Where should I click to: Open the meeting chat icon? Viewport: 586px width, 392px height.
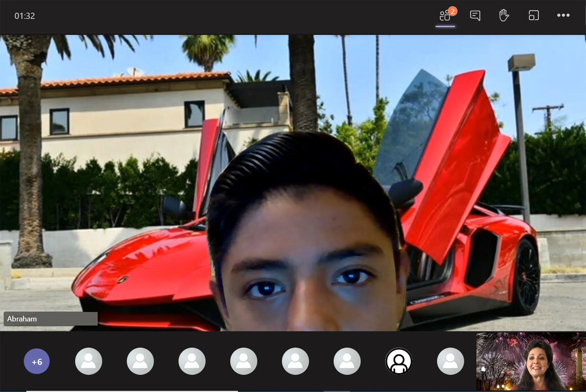(475, 16)
